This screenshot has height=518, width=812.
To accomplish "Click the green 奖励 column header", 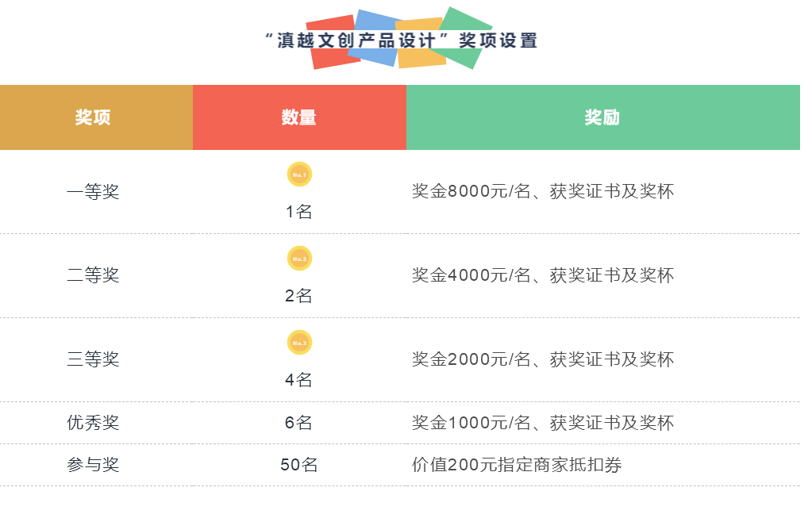I will (602, 117).
